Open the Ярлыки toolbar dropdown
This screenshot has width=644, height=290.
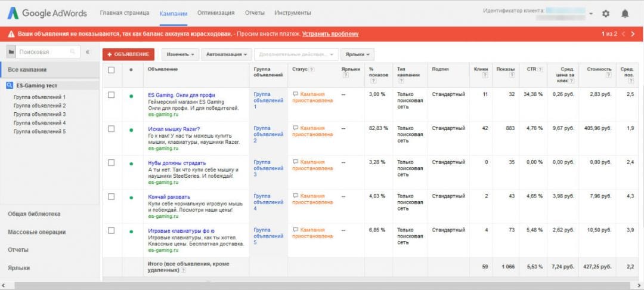click(357, 54)
